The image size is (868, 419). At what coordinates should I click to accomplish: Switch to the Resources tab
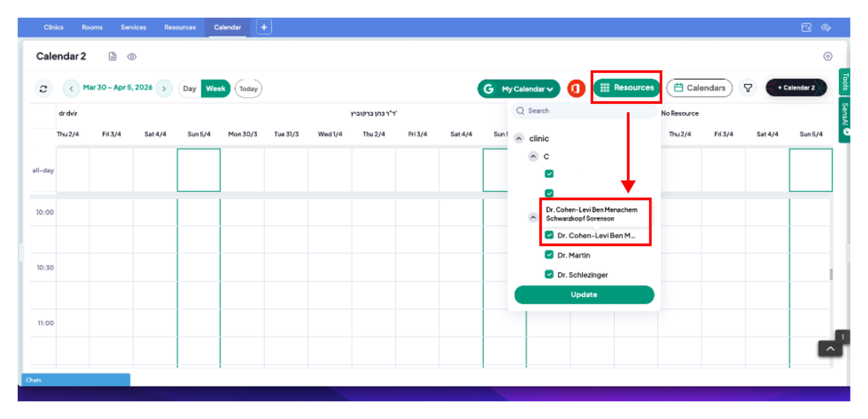180,27
